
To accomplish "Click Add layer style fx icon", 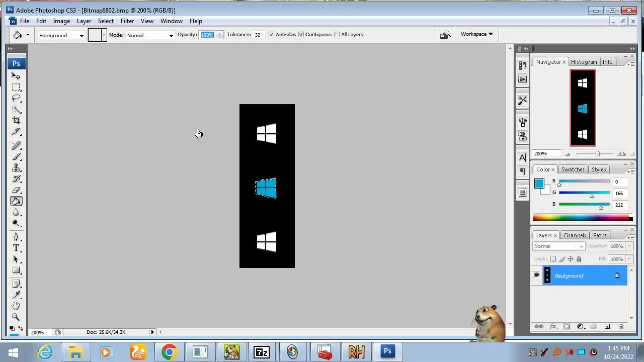I will click(x=553, y=326).
